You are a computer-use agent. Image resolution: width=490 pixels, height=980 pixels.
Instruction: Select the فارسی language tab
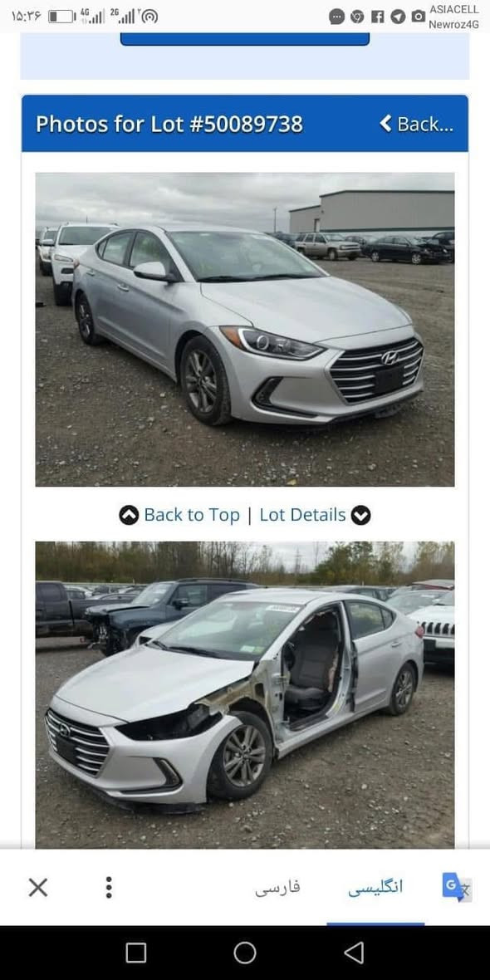[x=277, y=887]
